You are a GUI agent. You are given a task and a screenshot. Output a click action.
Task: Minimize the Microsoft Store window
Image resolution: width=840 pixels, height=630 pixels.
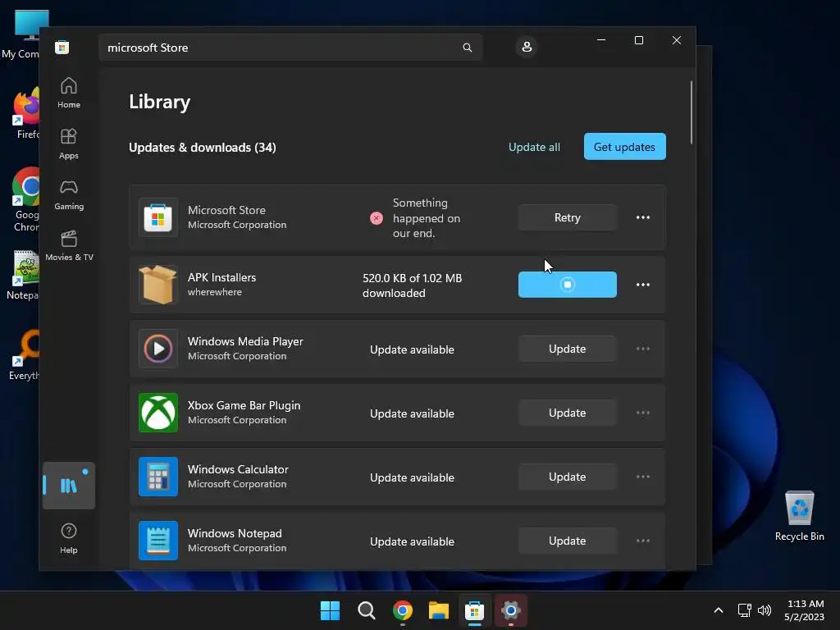pyautogui.click(x=601, y=40)
